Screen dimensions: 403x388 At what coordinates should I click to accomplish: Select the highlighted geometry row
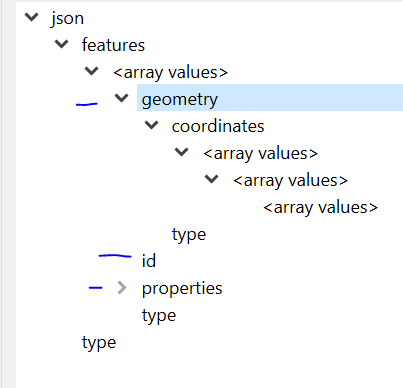[270, 97]
